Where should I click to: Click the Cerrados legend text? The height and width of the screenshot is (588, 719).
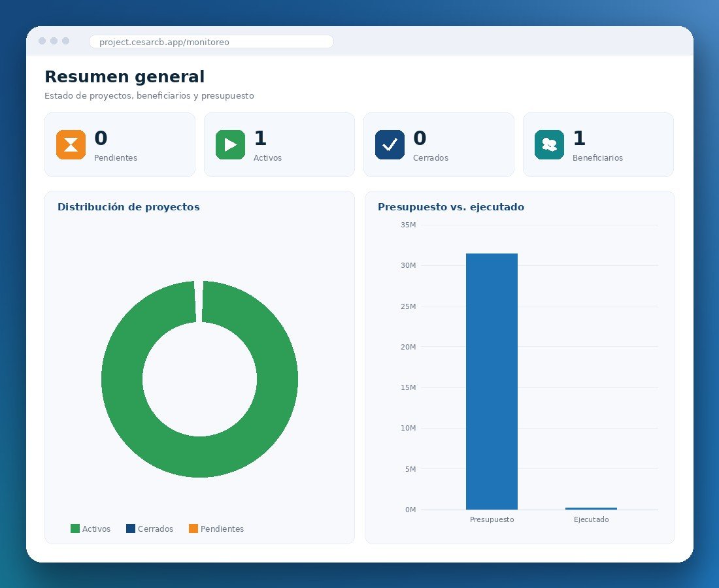pos(156,529)
